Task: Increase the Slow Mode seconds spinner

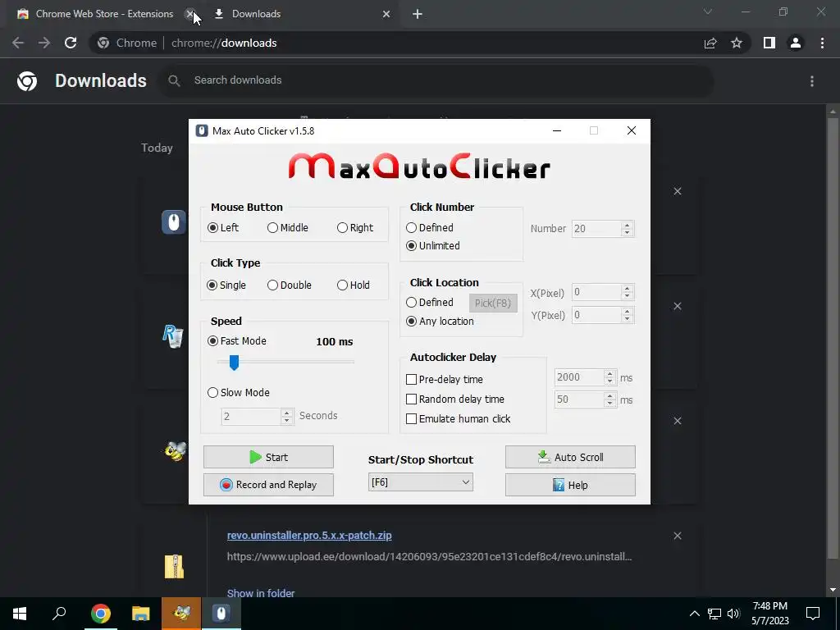Action: point(286,413)
